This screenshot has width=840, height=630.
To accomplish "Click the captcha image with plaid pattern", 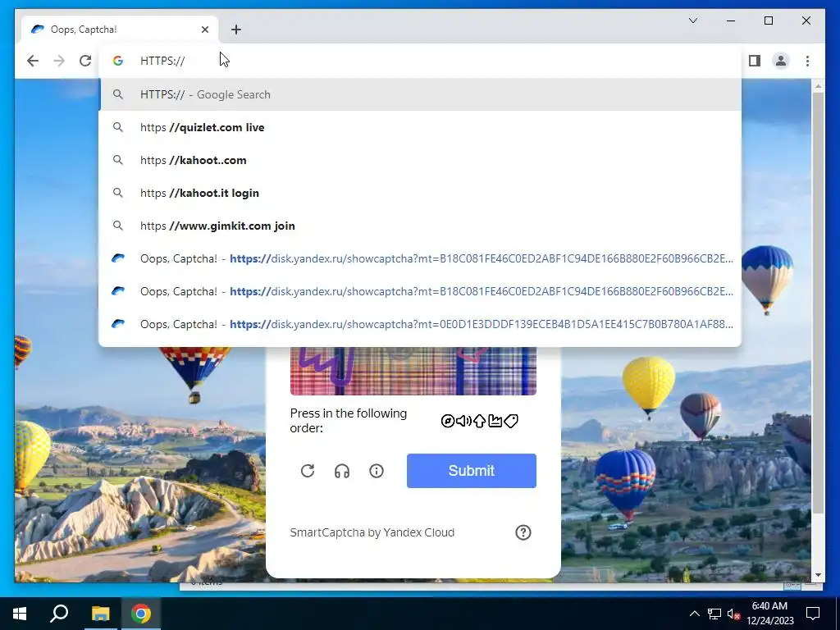I will [413, 371].
